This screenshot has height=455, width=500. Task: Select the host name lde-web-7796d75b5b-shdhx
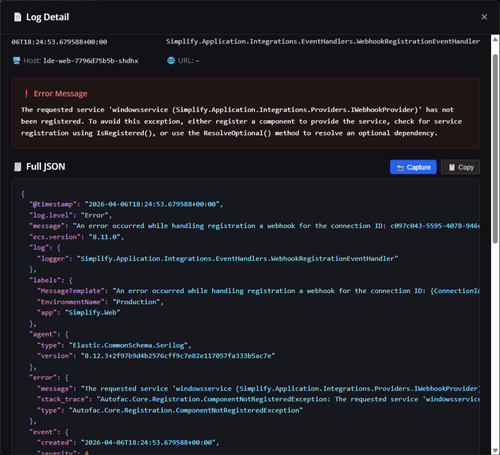pos(91,61)
